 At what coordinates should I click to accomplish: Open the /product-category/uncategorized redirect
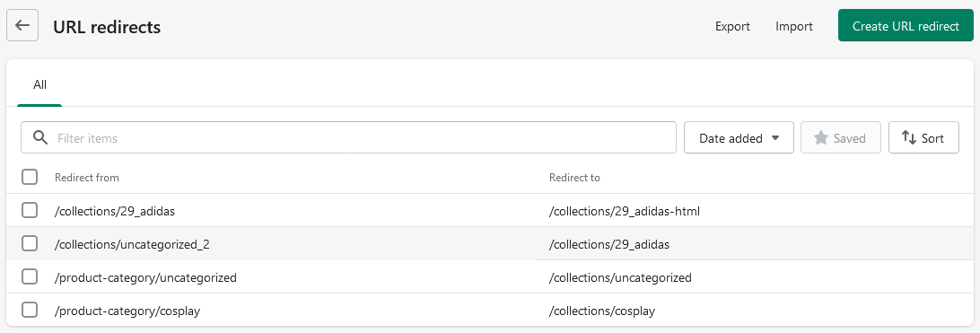(x=145, y=277)
